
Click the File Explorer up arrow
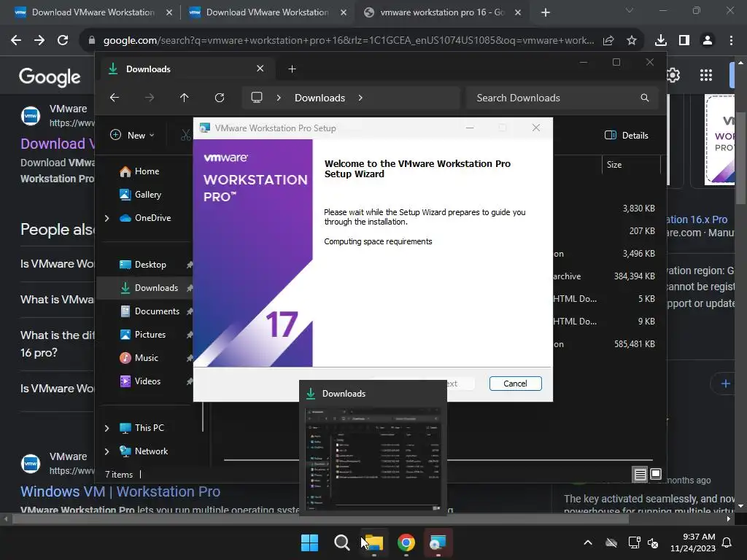point(185,98)
